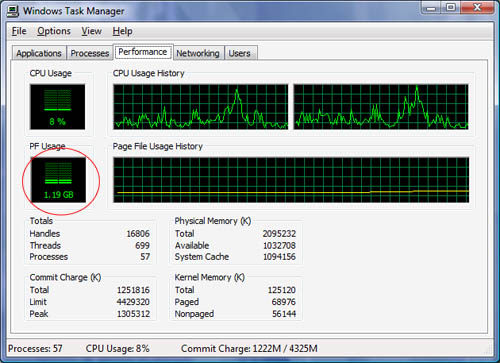Click Commit Charge Peak value 1305312
Image resolution: width=500 pixels, height=363 pixels.
[x=133, y=314]
